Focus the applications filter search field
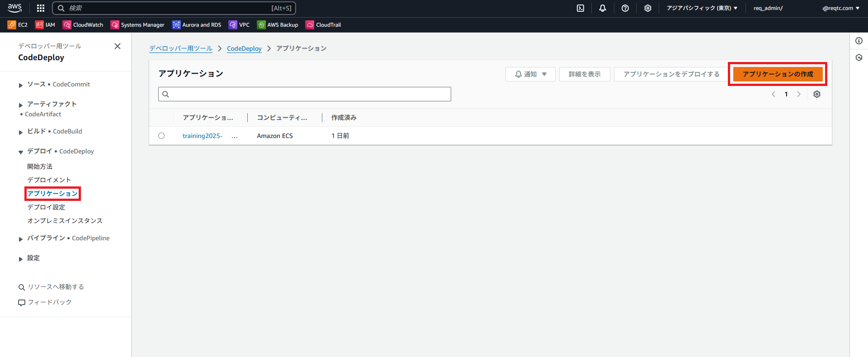The image size is (868, 357). pyautogui.click(x=305, y=94)
